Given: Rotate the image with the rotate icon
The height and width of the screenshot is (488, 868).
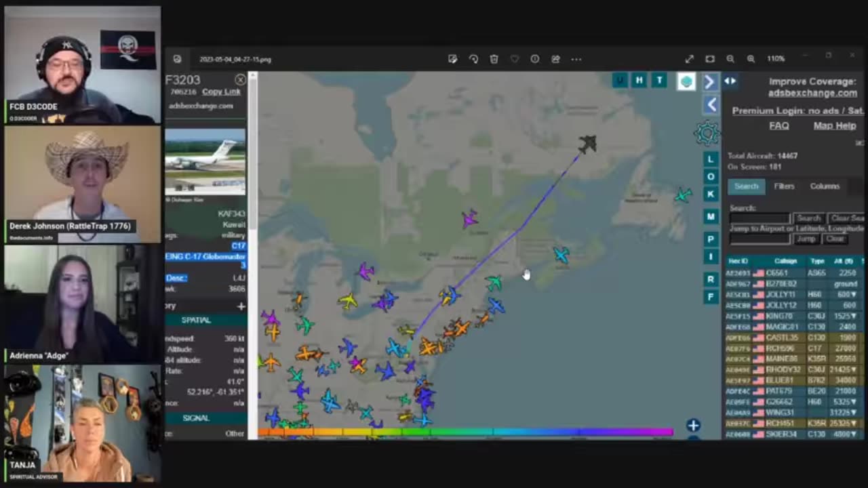Looking at the screenshot, I should click(473, 59).
